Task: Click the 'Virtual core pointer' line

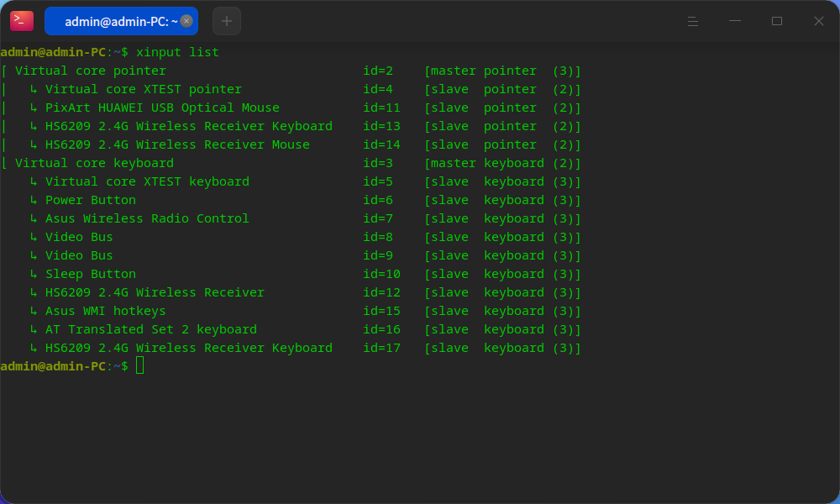Action: click(291, 71)
